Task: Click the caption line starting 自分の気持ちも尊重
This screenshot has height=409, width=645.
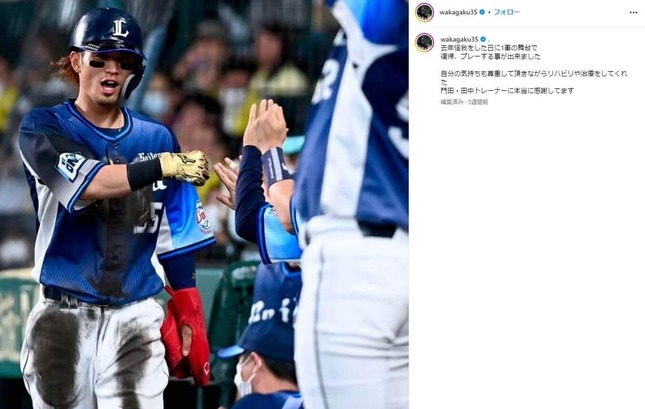Action: [534, 74]
